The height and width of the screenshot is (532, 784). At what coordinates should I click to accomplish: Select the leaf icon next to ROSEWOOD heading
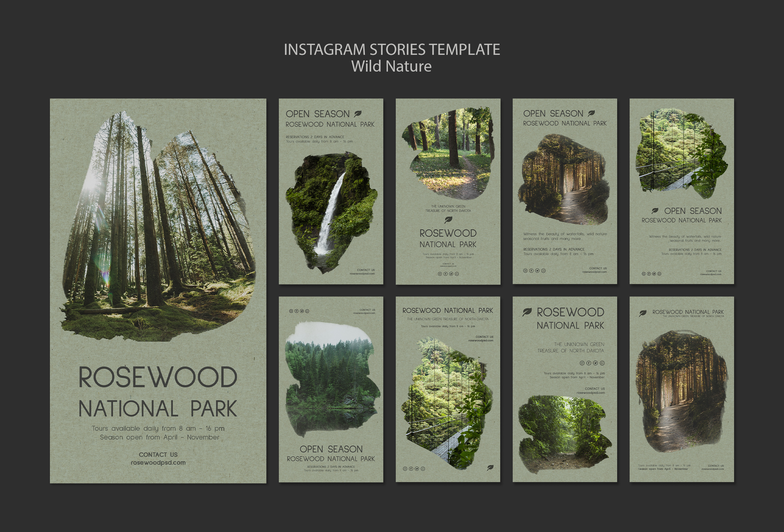[527, 312]
